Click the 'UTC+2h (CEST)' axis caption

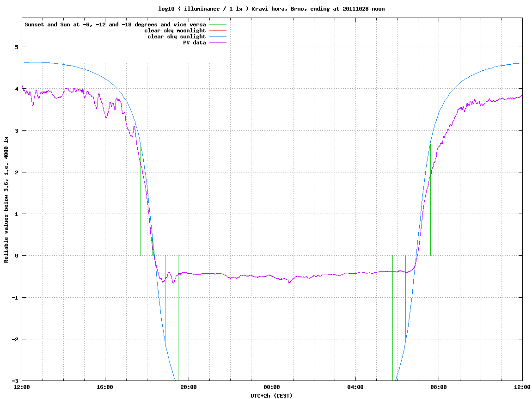271,396
